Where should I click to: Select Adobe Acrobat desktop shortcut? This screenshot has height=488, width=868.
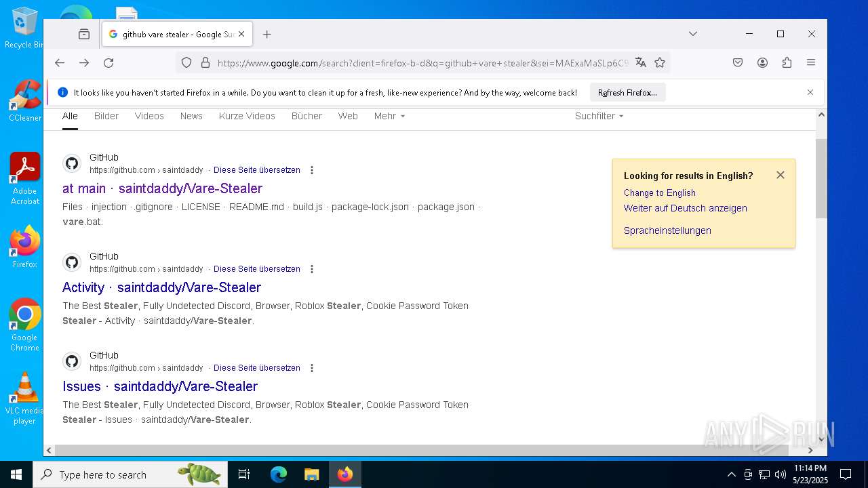(25, 178)
